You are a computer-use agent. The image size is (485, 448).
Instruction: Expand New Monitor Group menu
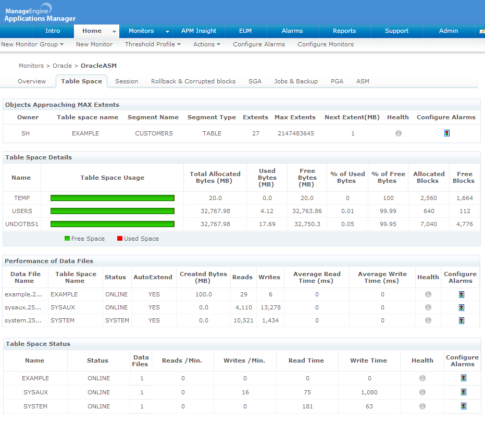pos(32,44)
